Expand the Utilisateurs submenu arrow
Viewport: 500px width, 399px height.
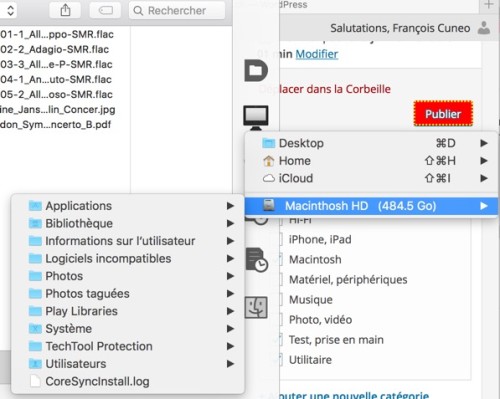pos(230,364)
